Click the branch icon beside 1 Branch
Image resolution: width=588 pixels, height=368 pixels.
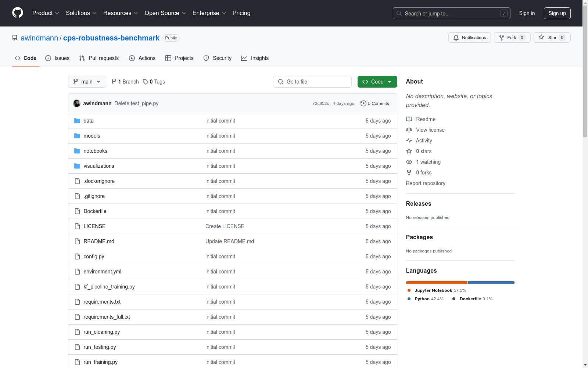point(114,82)
